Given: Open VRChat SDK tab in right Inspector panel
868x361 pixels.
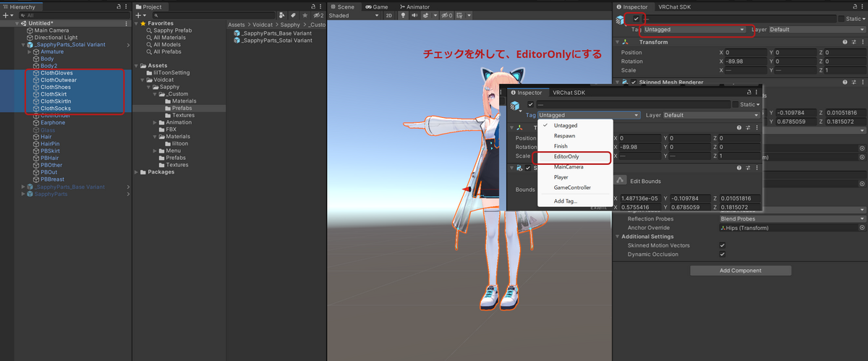Looking at the screenshot, I should pos(676,7).
